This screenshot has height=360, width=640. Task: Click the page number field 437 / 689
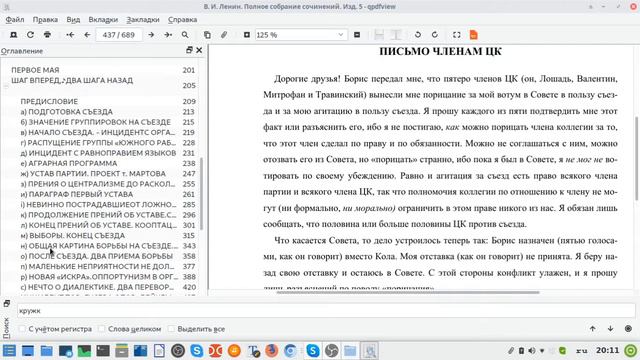[x=119, y=35]
